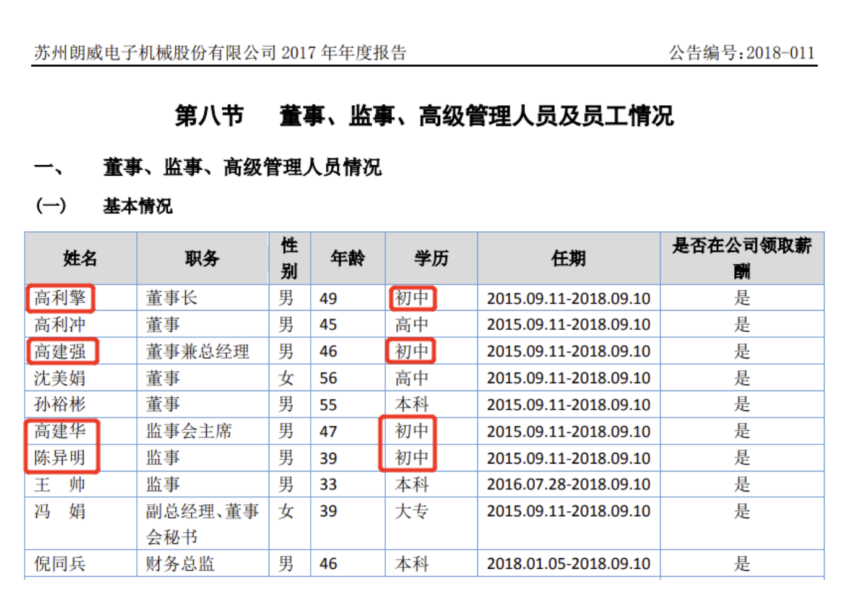Viewport: 868px width, 604px height.
Task: Click the name 高利擎 in the table
Action: pos(60,298)
